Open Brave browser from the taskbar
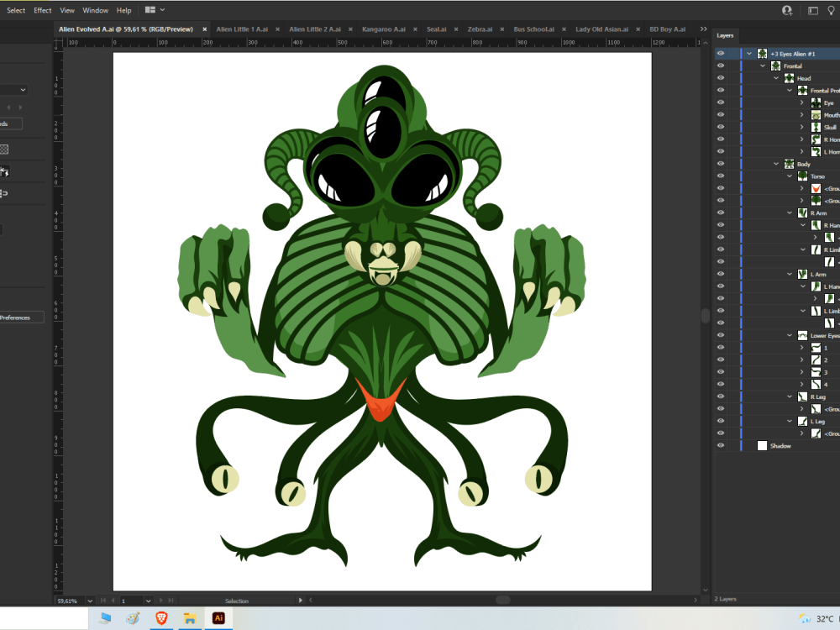 point(162,619)
